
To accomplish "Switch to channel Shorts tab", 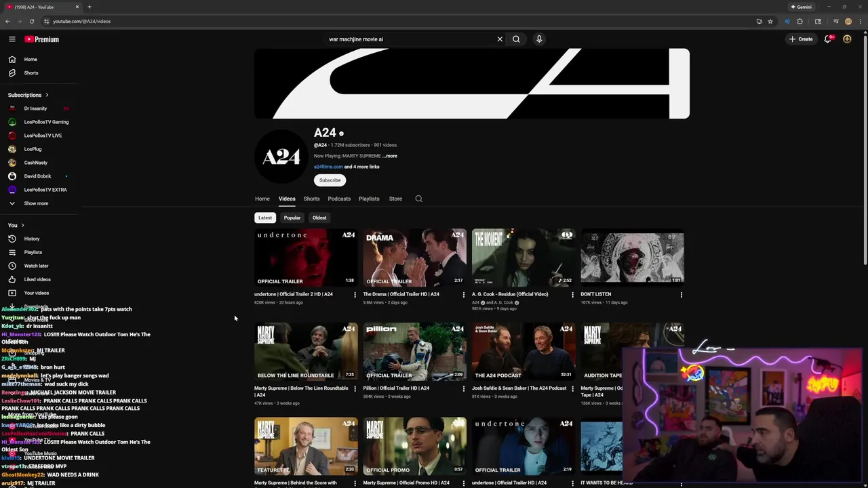I will [x=311, y=199].
